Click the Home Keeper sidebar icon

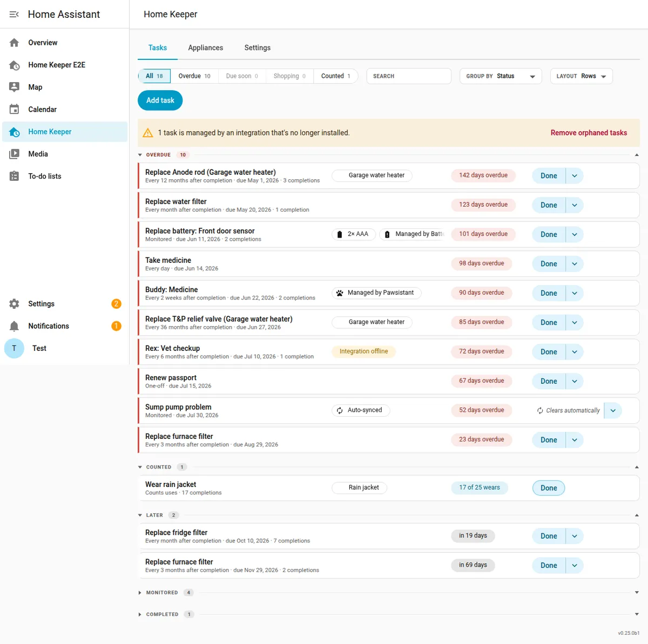coord(15,132)
